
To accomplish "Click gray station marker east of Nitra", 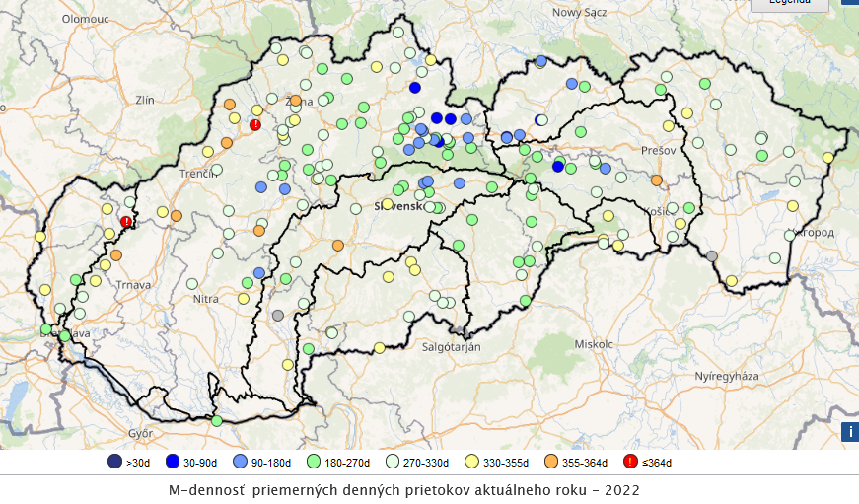I will tap(278, 316).
